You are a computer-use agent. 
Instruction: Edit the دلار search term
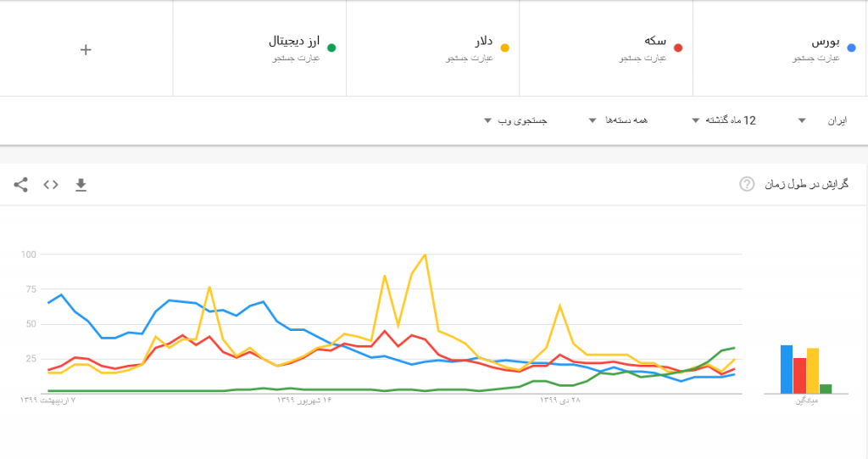click(x=483, y=41)
